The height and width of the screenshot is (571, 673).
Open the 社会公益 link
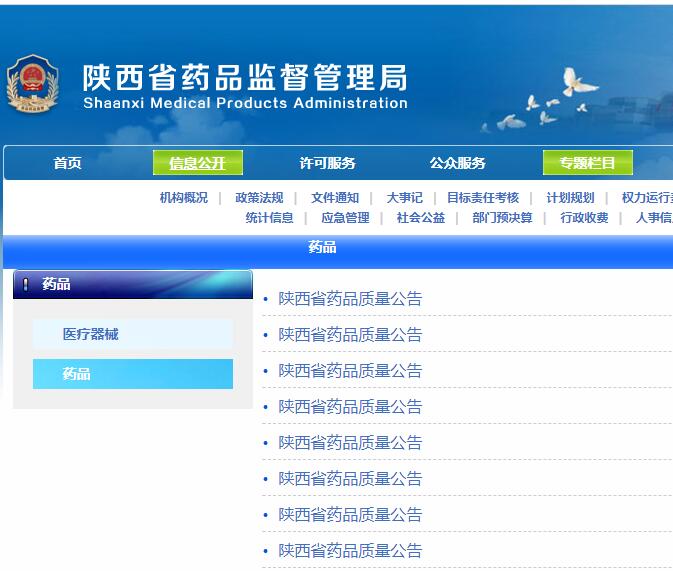click(x=421, y=218)
